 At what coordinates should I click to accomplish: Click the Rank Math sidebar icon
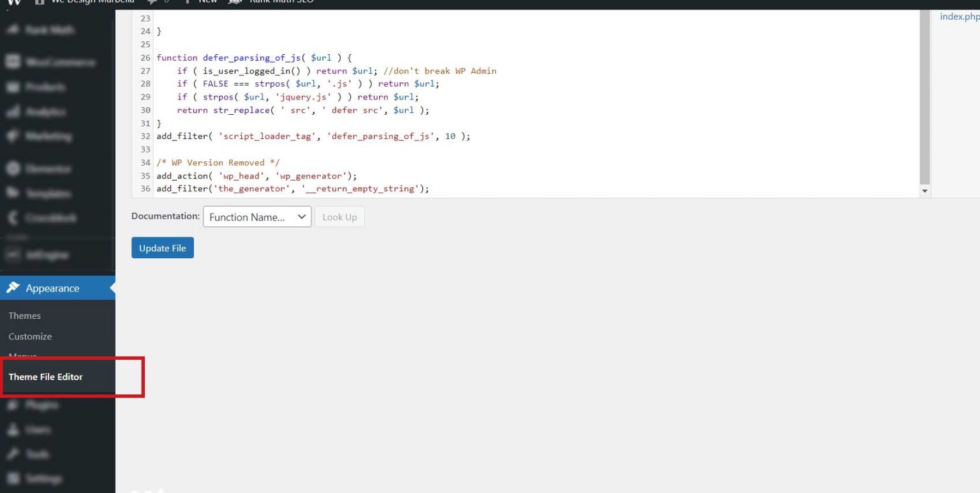click(13, 30)
